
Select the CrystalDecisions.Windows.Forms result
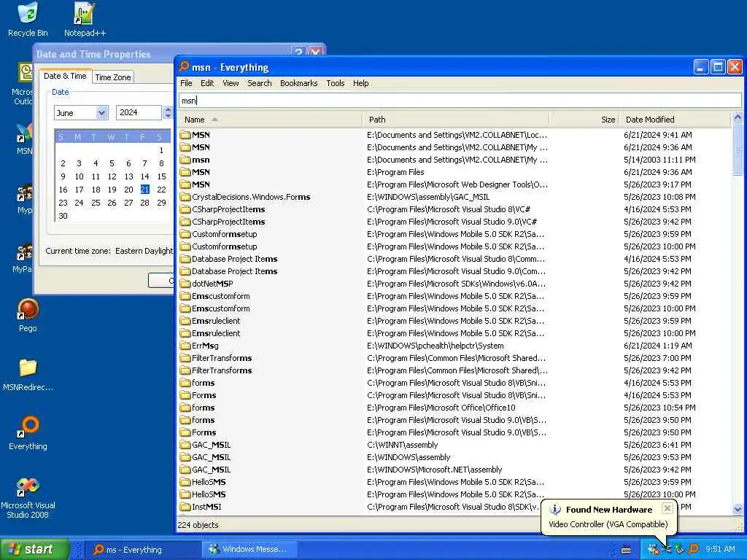pyautogui.click(x=454, y=197)
